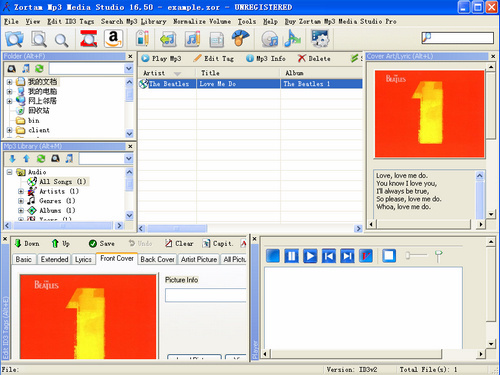
Task: Click the open folder search toolbar icon
Action: (x=14, y=39)
